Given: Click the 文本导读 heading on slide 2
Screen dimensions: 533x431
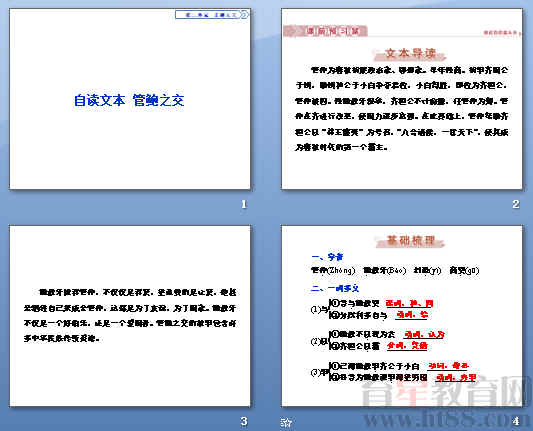Looking at the screenshot, I should 410,53.
